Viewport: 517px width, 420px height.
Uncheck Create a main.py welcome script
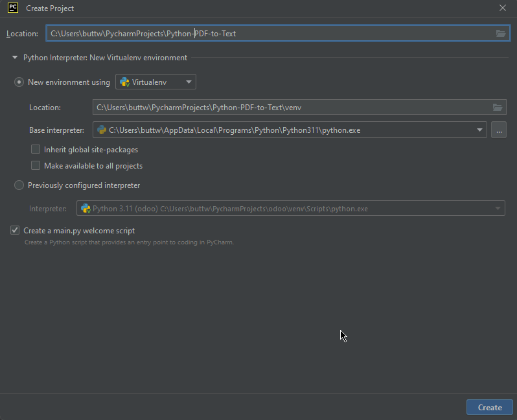click(x=15, y=230)
